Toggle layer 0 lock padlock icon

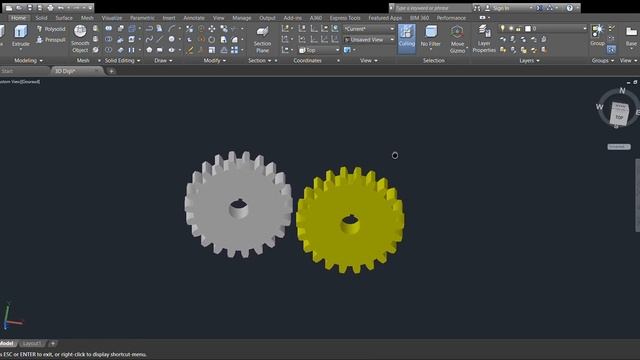pos(518,29)
